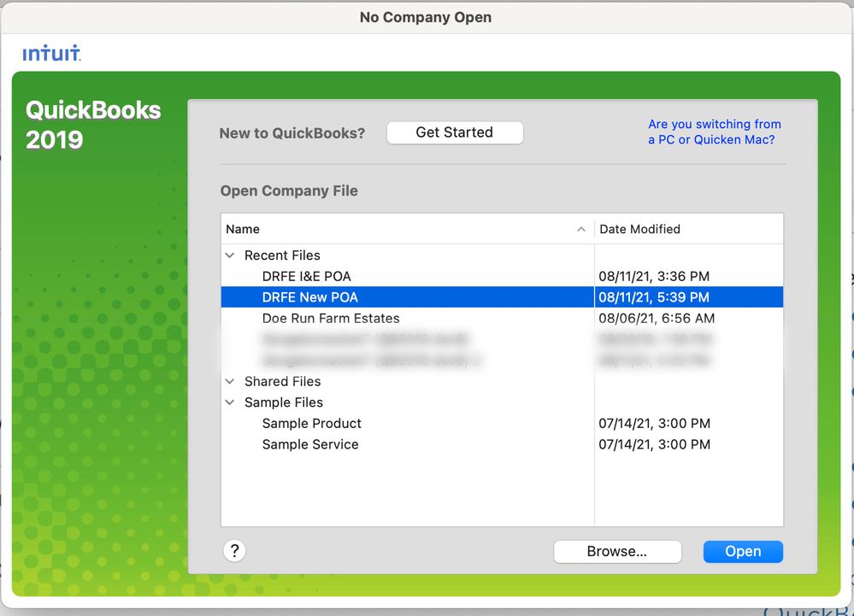The image size is (854, 616).
Task: Click the Shared Files group label
Action: tap(282, 382)
